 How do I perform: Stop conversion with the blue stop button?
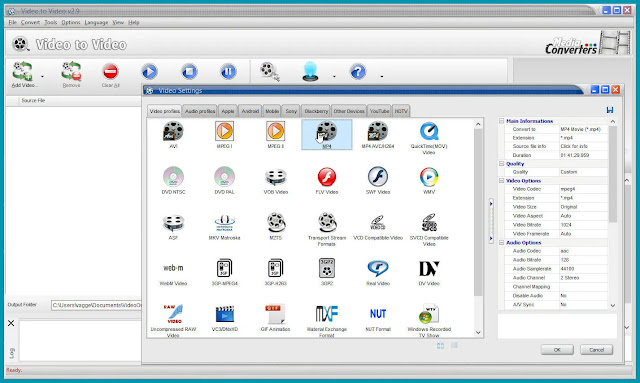[189, 71]
